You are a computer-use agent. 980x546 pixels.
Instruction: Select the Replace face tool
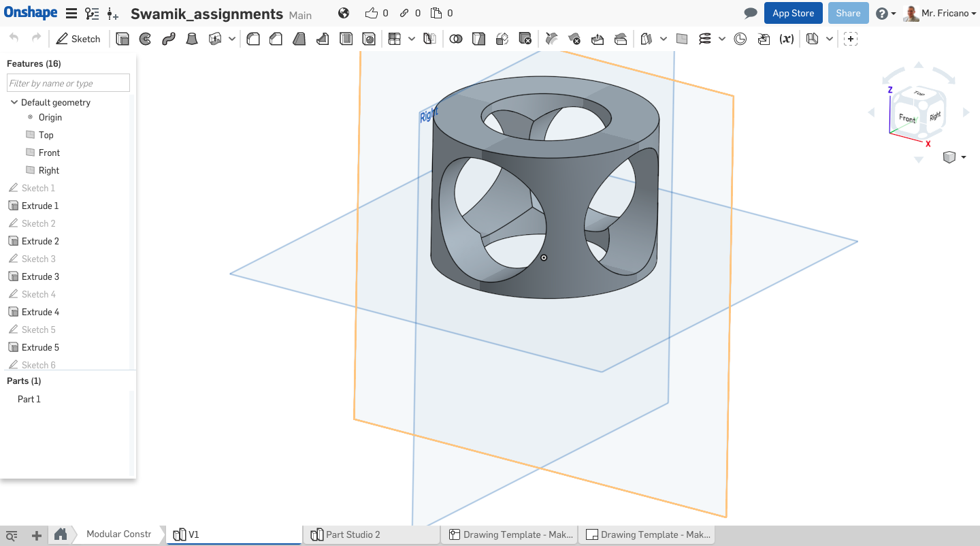click(621, 39)
